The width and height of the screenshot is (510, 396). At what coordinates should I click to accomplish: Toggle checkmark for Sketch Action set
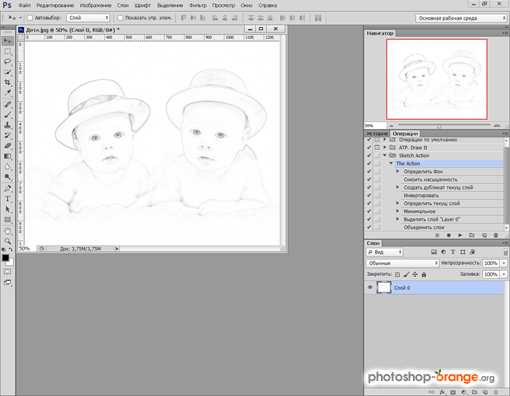[x=369, y=155]
